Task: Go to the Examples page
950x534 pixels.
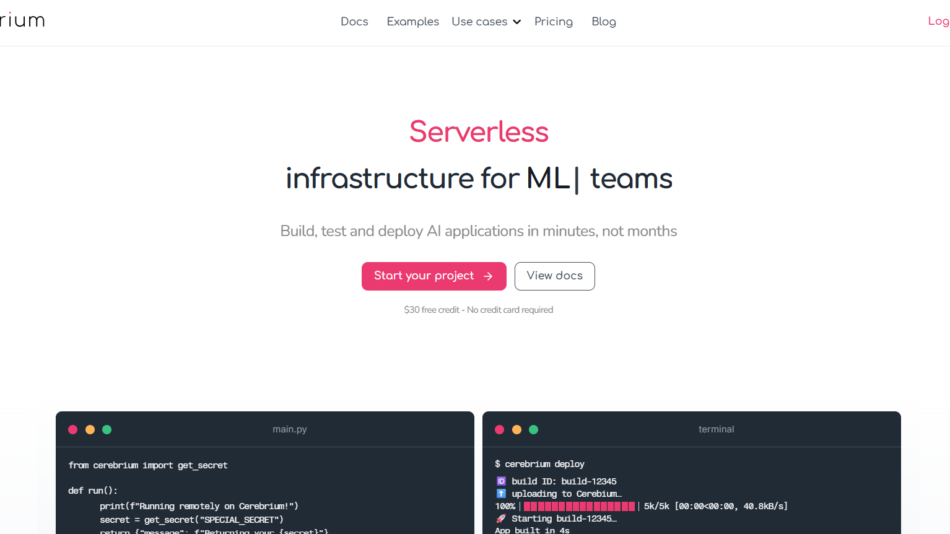Action: point(412,22)
